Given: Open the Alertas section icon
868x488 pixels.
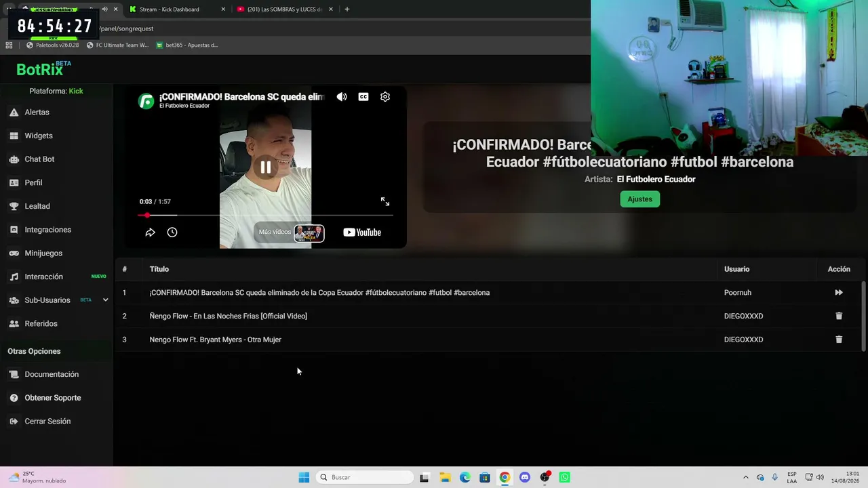Looking at the screenshot, I should pyautogui.click(x=14, y=112).
